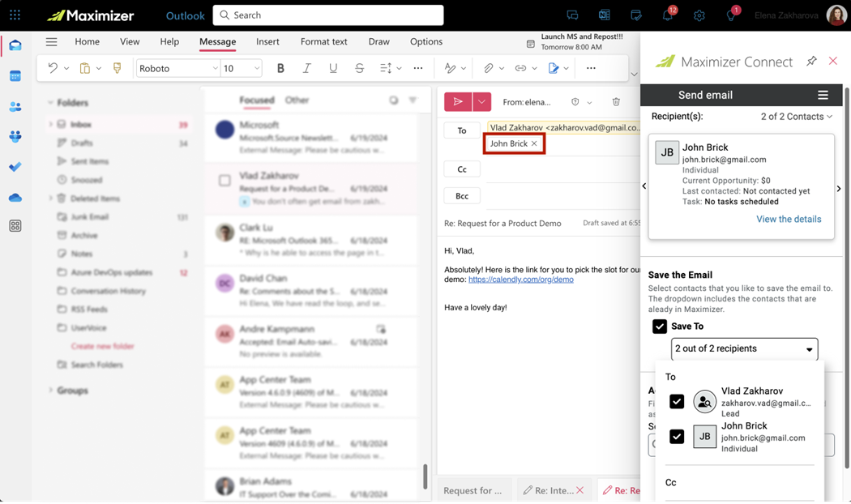
Task: Show next contact card arrow
Action: (x=839, y=188)
